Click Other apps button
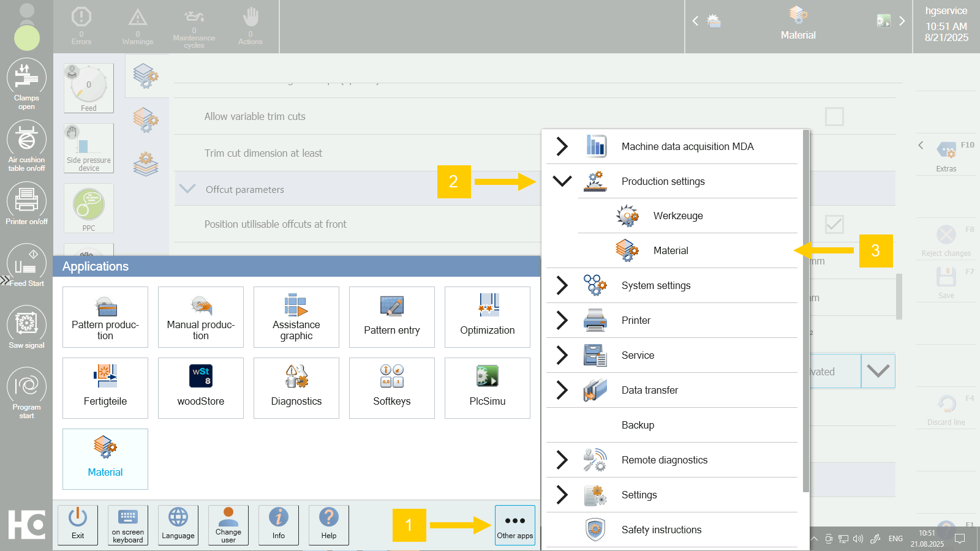This screenshot has width=980, height=551. pyautogui.click(x=515, y=525)
